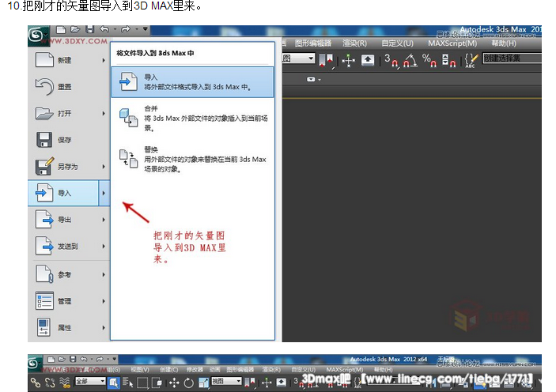Expand the 发送到 submenu arrow

coord(104,247)
